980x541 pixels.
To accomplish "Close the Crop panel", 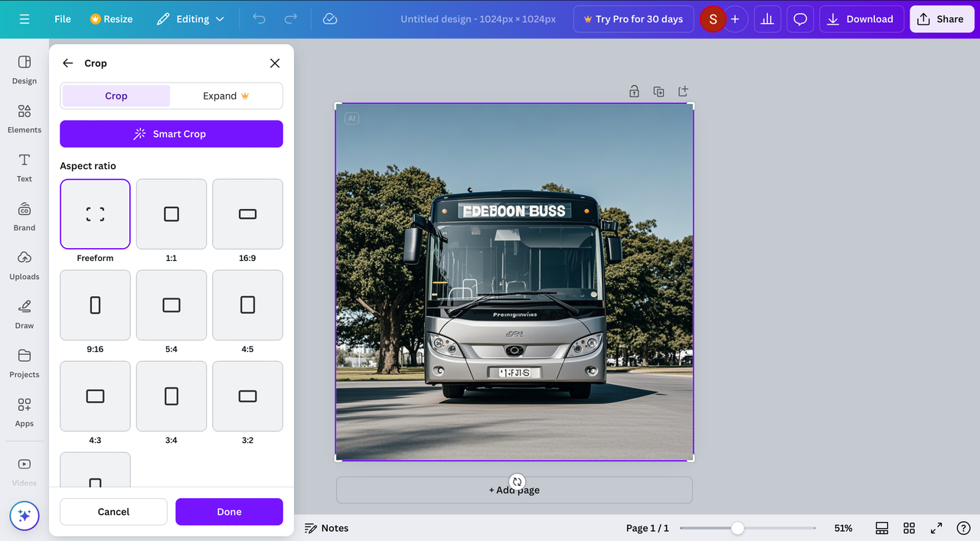I will click(x=275, y=64).
